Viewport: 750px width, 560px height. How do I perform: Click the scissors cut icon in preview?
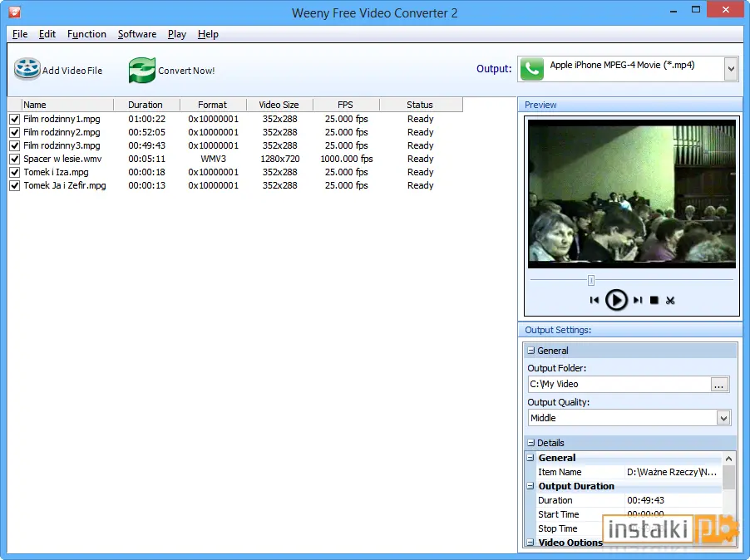click(x=670, y=300)
